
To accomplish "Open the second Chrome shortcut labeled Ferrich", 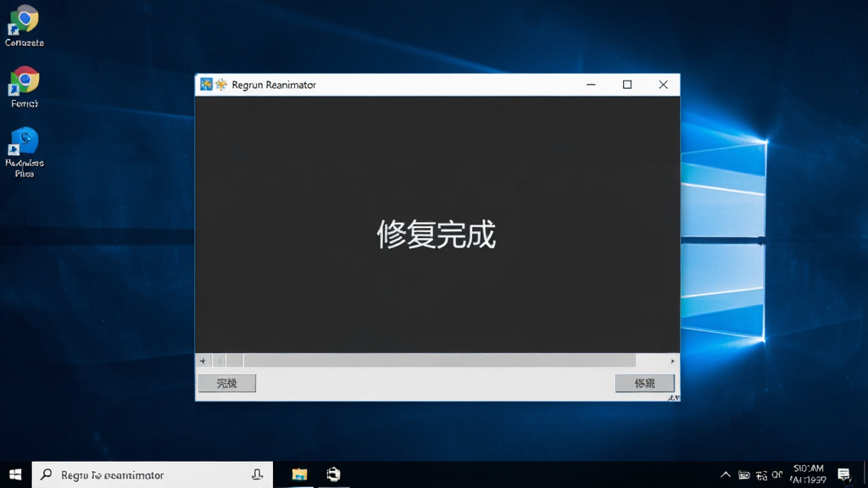I will 24,87.
